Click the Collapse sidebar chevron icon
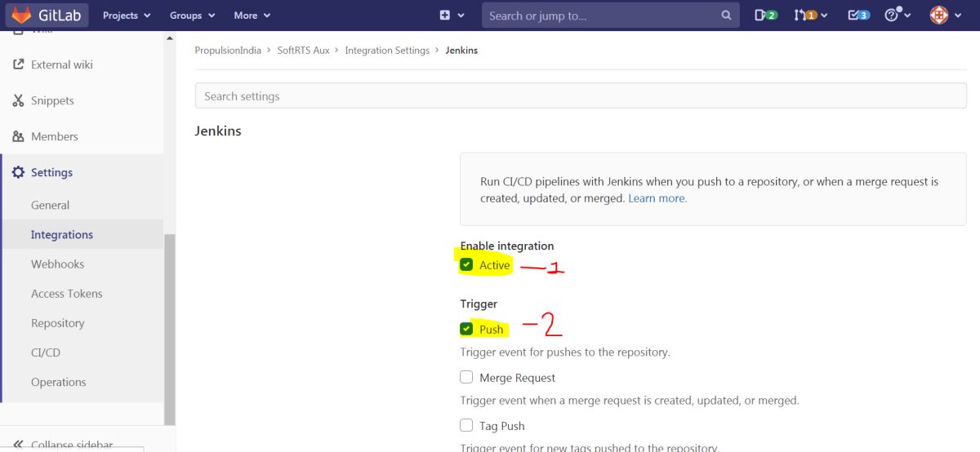The height and width of the screenshot is (452, 980). click(18, 445)
